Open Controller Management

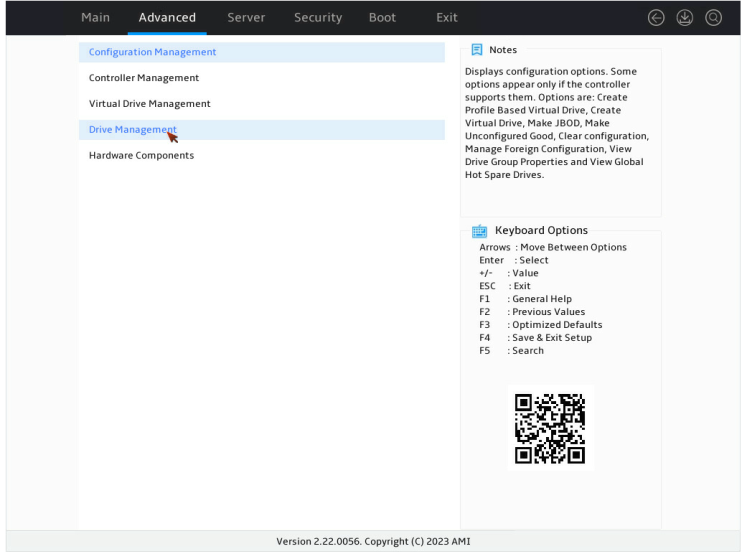click(262, 78)
